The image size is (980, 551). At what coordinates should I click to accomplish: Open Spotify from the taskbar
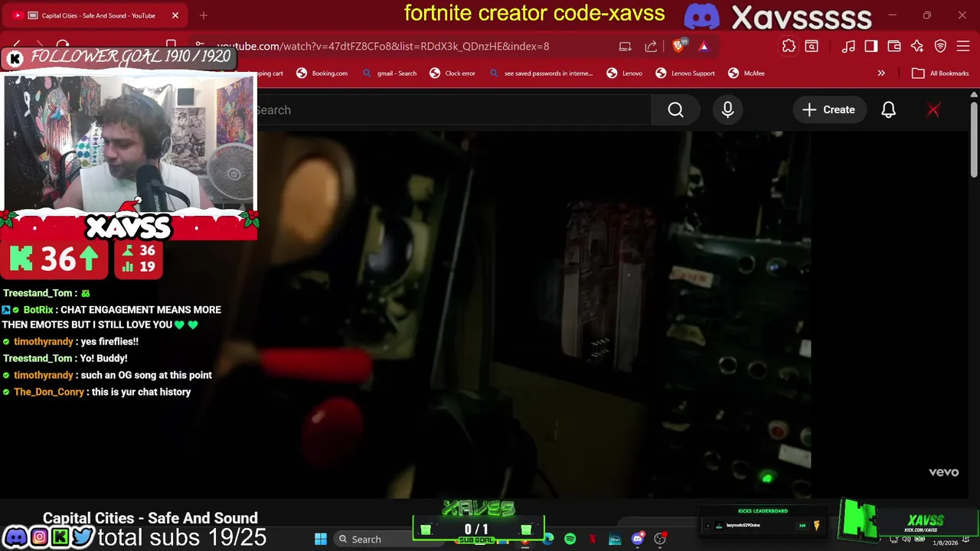(570, 539)
